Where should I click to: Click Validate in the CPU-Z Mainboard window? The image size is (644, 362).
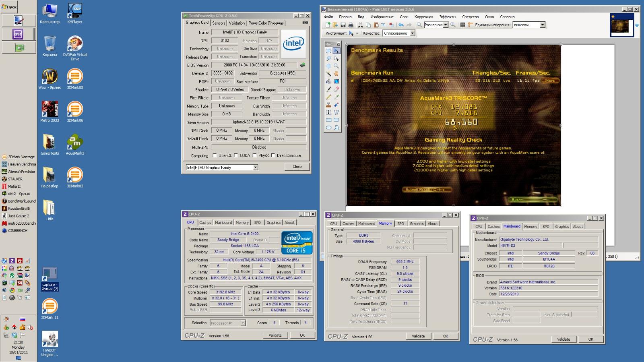coord(563,339)
